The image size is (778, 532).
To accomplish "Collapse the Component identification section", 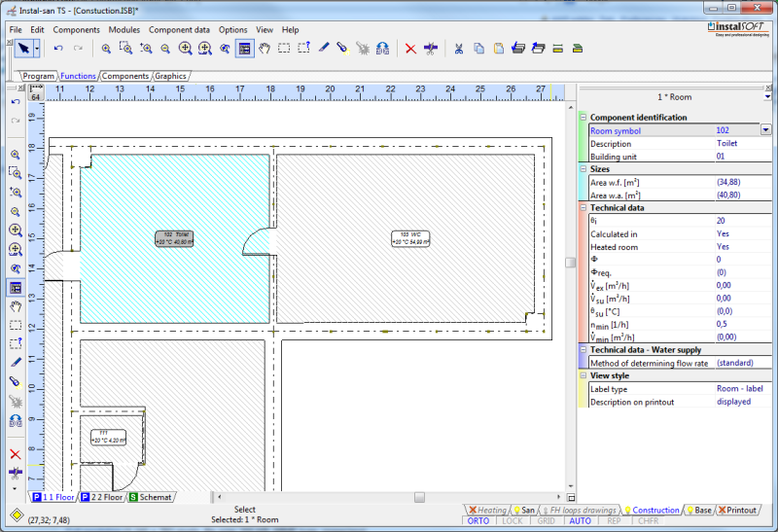I will coord(583,118).
